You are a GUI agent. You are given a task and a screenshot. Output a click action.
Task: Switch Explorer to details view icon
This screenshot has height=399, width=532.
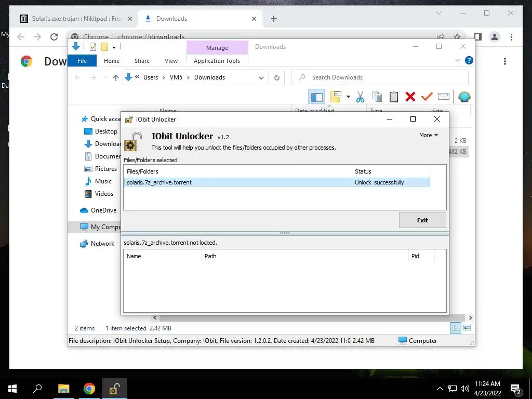click(456, 328)
